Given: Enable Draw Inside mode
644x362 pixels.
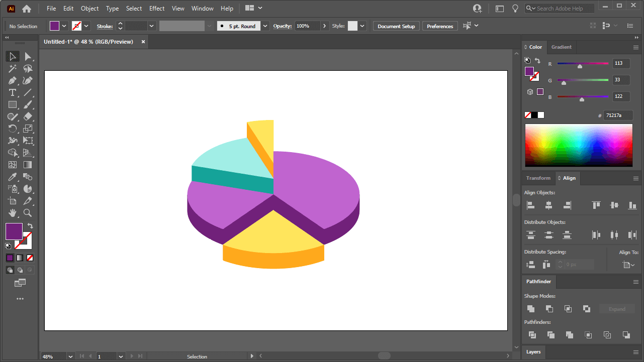Looking at the screenshot, I should (30, 270).
